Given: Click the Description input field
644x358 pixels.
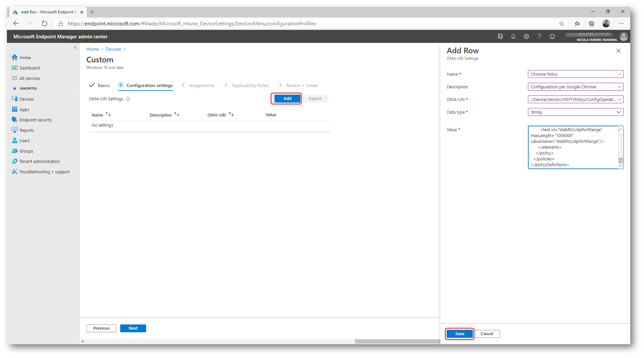Looking at the screenshot, I should [x=576, y=87].
